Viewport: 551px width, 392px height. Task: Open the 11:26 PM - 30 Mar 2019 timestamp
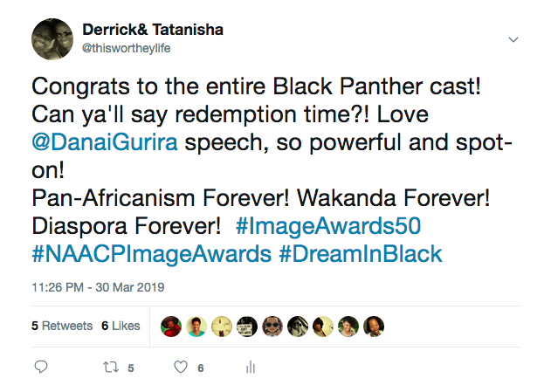pyautogui.click(x=98, y=287)
